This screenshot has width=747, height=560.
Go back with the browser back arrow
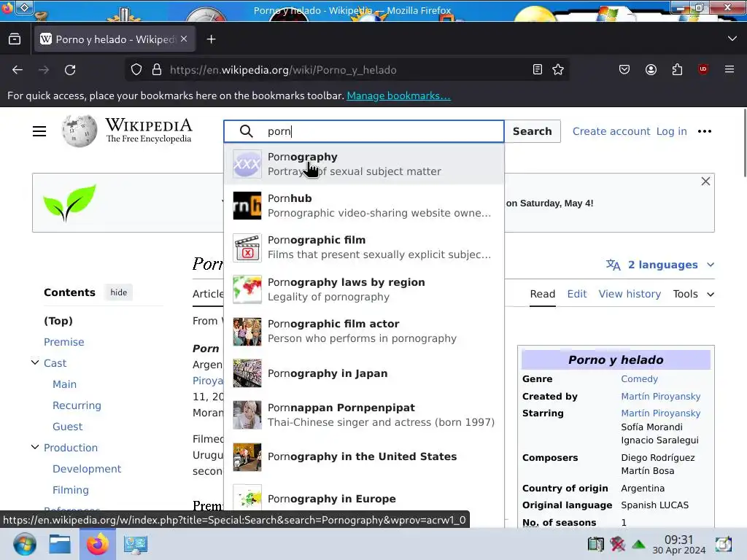tap(18, 70)
